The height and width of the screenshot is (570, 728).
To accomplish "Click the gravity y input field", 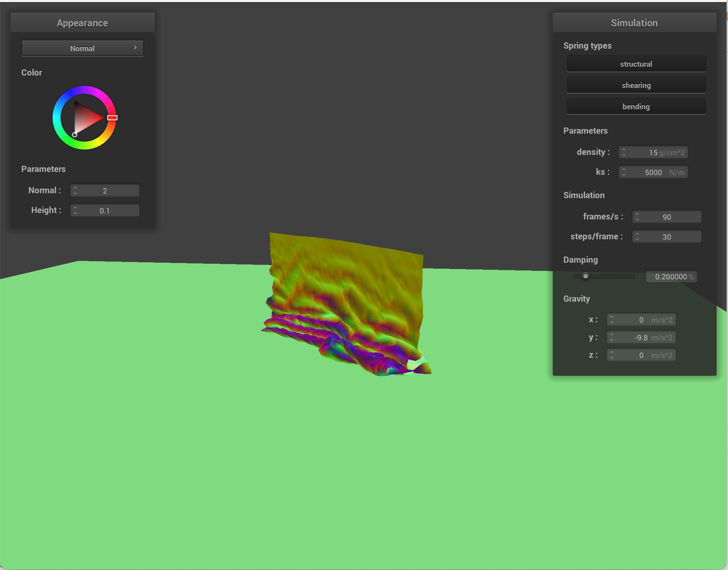I will point(641,337).
